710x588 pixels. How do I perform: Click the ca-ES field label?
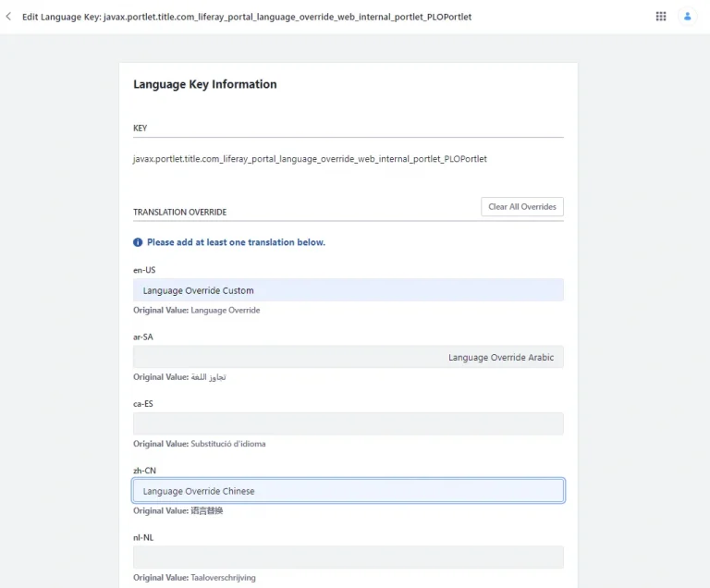(x=143, y=404)
